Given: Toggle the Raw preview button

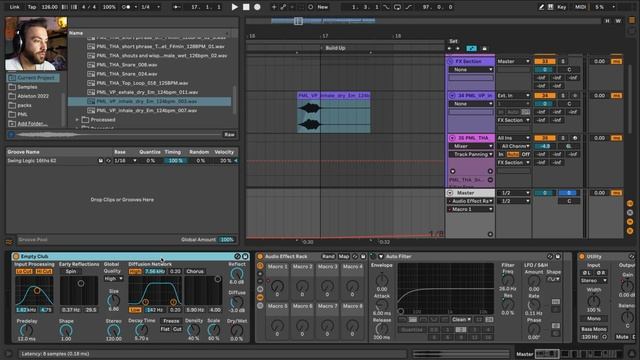Looking at the screenshot, I should 229,134.
